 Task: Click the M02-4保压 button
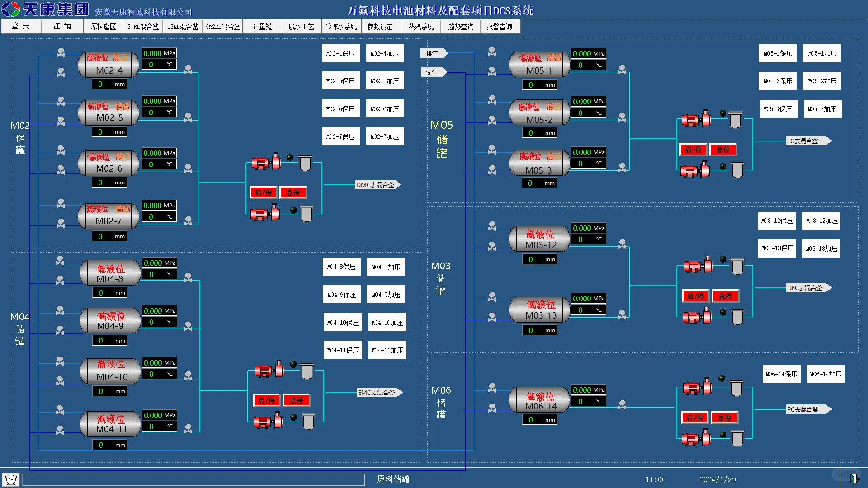tap(340, 53)
